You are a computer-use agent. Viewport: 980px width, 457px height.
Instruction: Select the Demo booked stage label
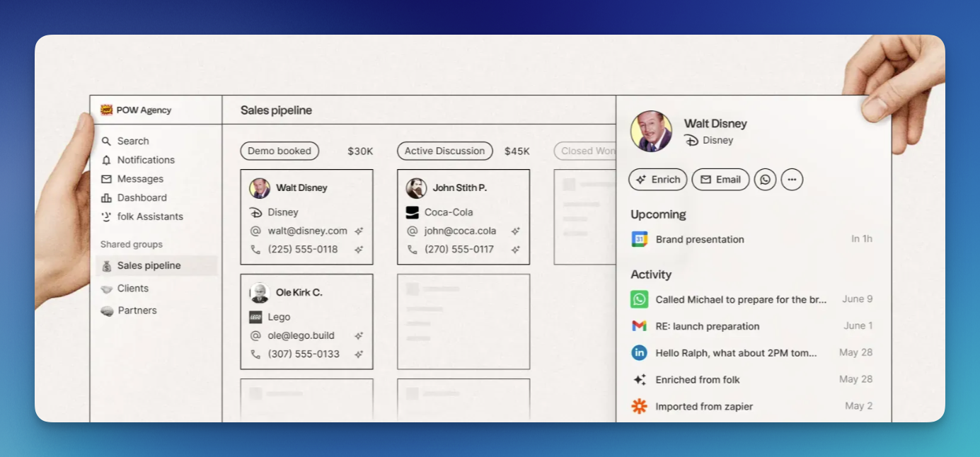click(279, 151)
